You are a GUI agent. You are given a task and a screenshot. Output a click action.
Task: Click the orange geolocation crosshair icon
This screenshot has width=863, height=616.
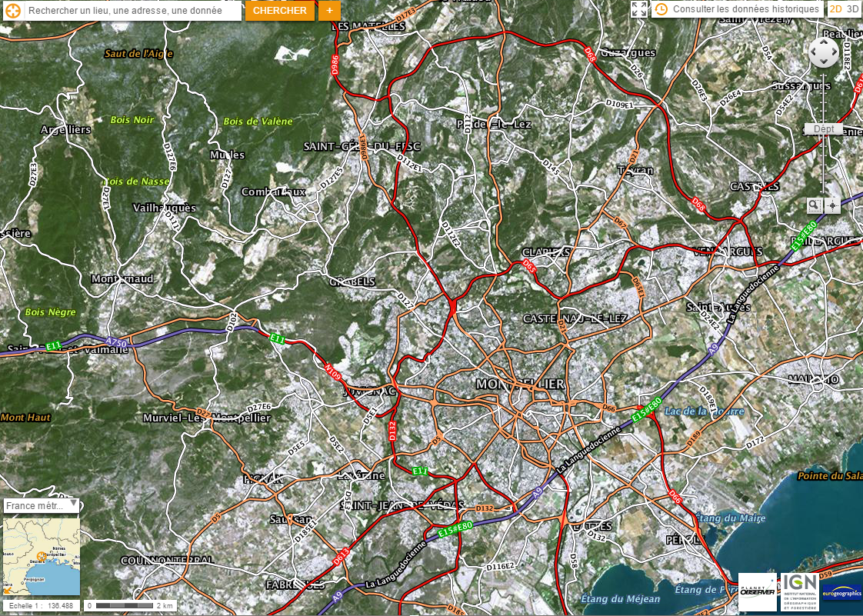point(12,11)
